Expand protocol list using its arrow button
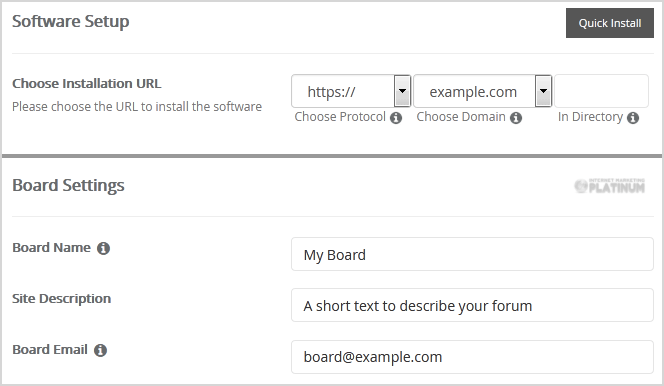The image size is (664, 386). 402,91
